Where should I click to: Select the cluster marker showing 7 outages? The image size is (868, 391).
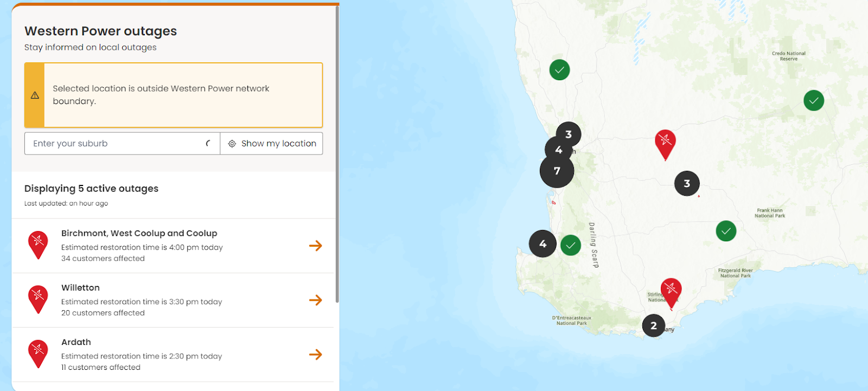click(557, 171)
